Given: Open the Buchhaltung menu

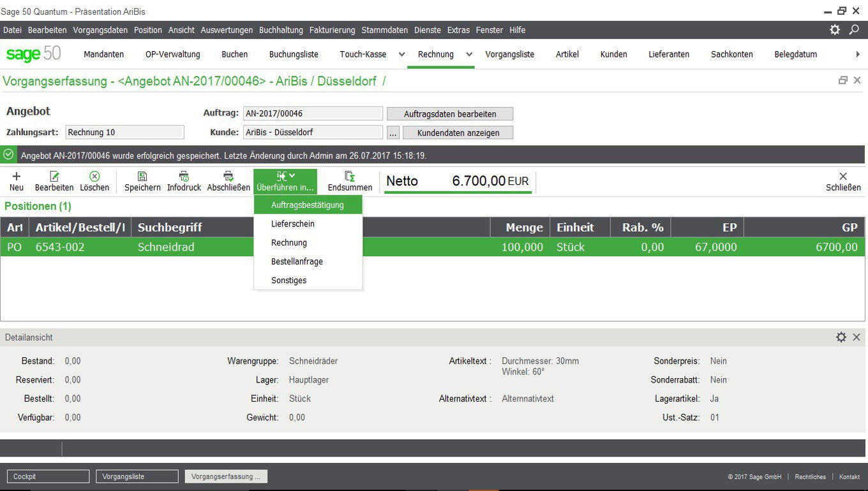Looking at the screenshot, I should [x=281, y=30].
